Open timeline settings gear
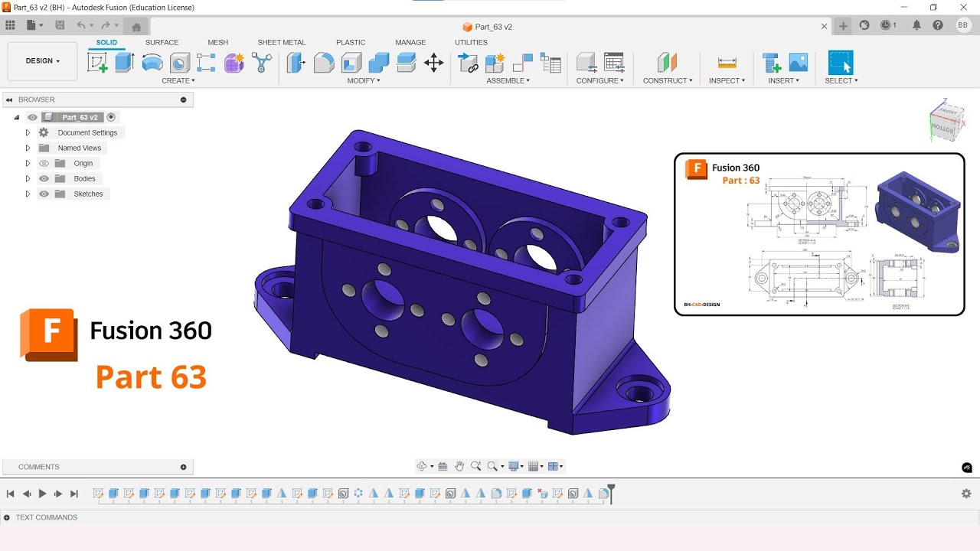 pyautogui.click(x=966, y=494)
